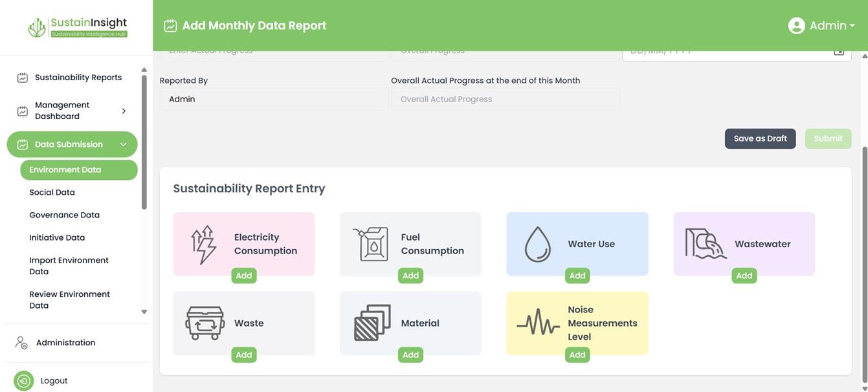868x392 pixels.
Task: Open the Admin user dropdown
Action: click(x=822, y=25)
